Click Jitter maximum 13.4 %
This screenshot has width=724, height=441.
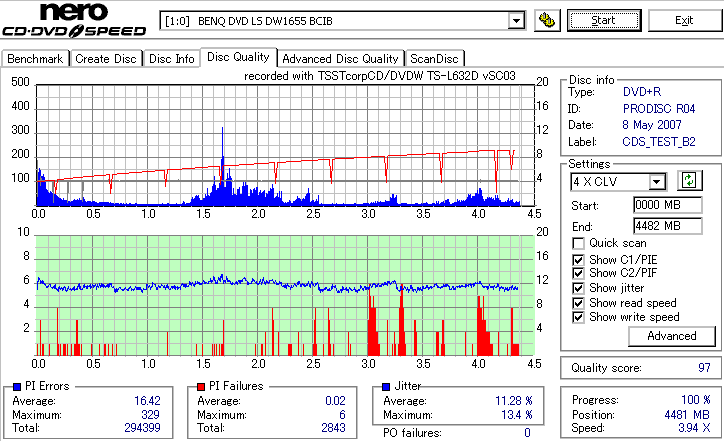517,415
